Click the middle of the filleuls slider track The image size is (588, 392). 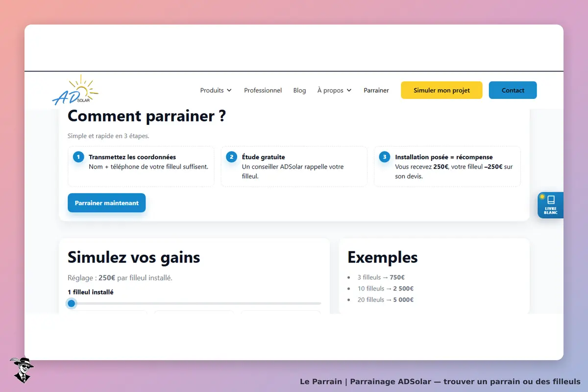(x=195, y=303)
